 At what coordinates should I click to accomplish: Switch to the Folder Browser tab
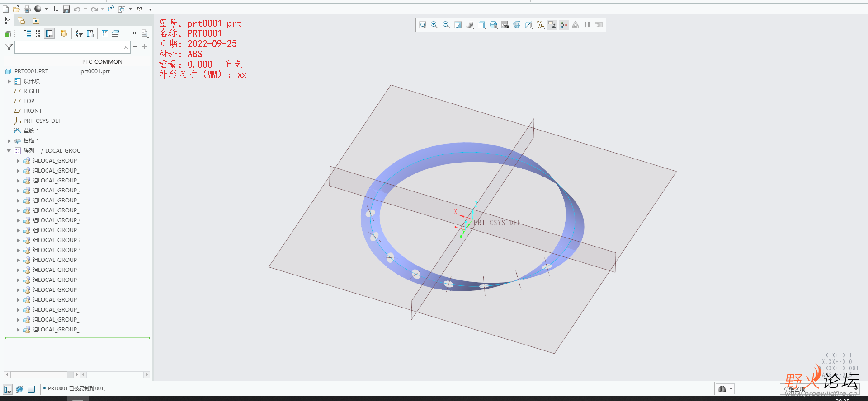pyautogui.click(x=21, y=20)
